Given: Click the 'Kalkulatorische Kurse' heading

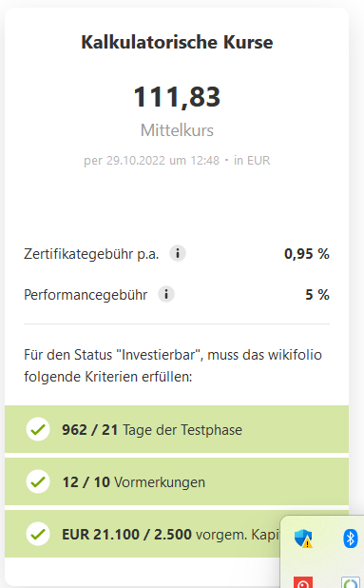Looking at the screenshot, I should pos(177,42).
